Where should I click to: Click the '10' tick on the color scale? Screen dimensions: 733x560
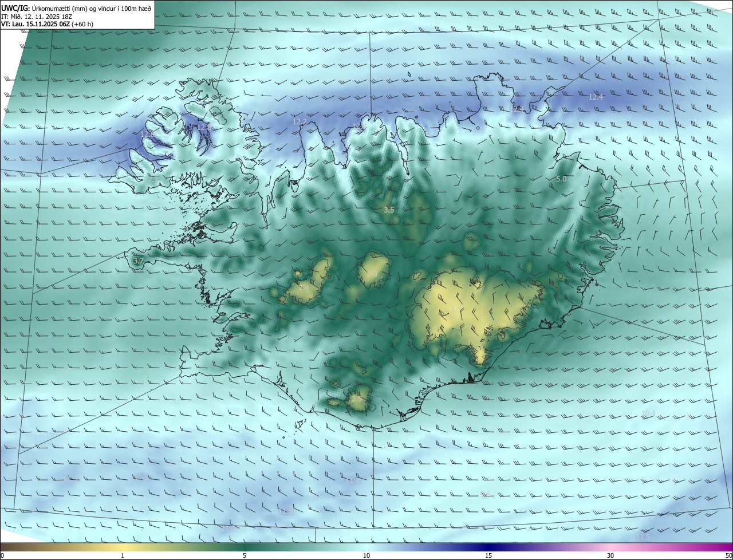point(366,556)
